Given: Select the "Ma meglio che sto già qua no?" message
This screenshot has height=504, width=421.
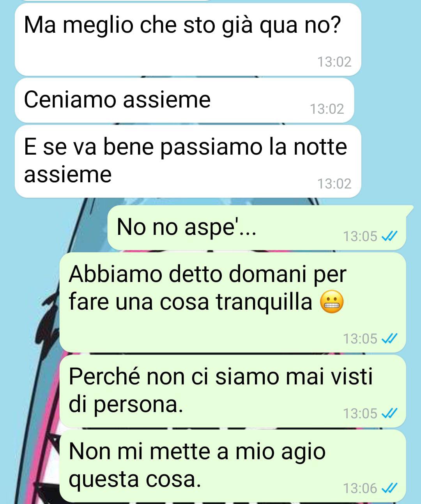Looking at the screenshot, I should (188, 39).
